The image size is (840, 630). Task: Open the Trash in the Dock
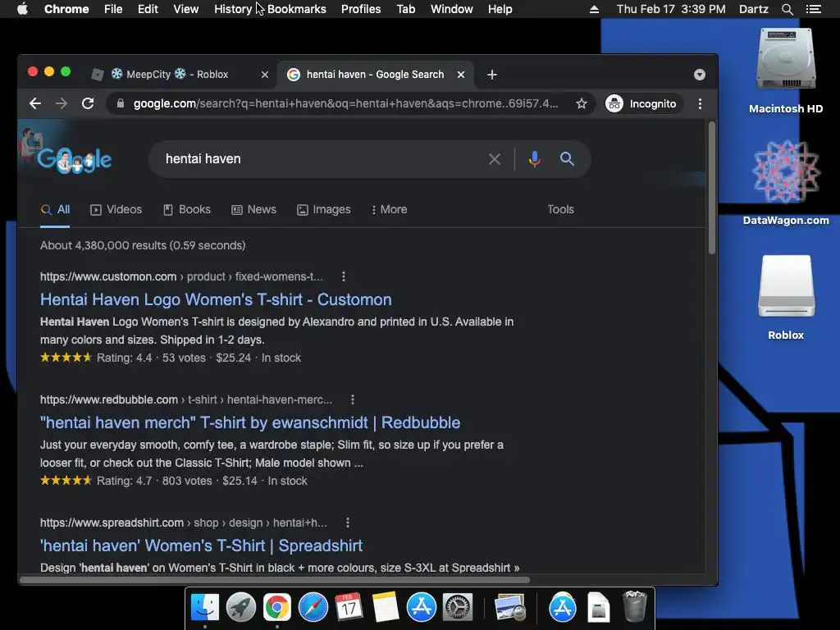tap(634, 606)
